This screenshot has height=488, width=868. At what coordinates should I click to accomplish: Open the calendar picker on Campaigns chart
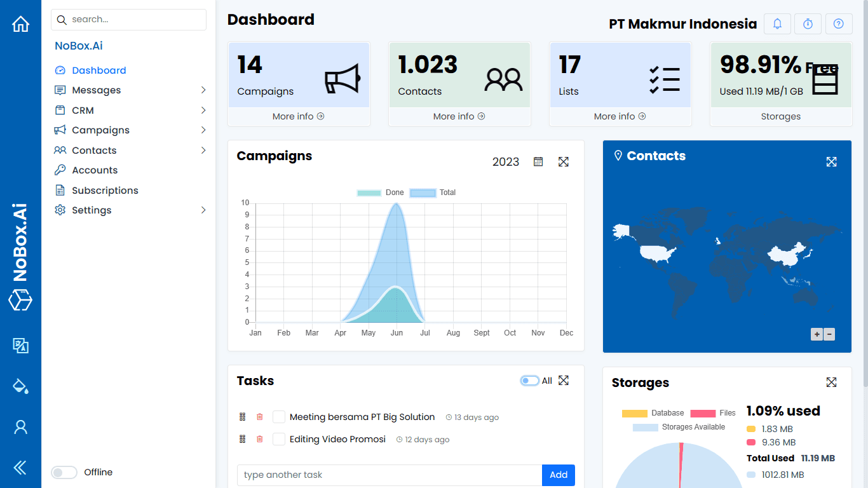(x=538, y=161)
